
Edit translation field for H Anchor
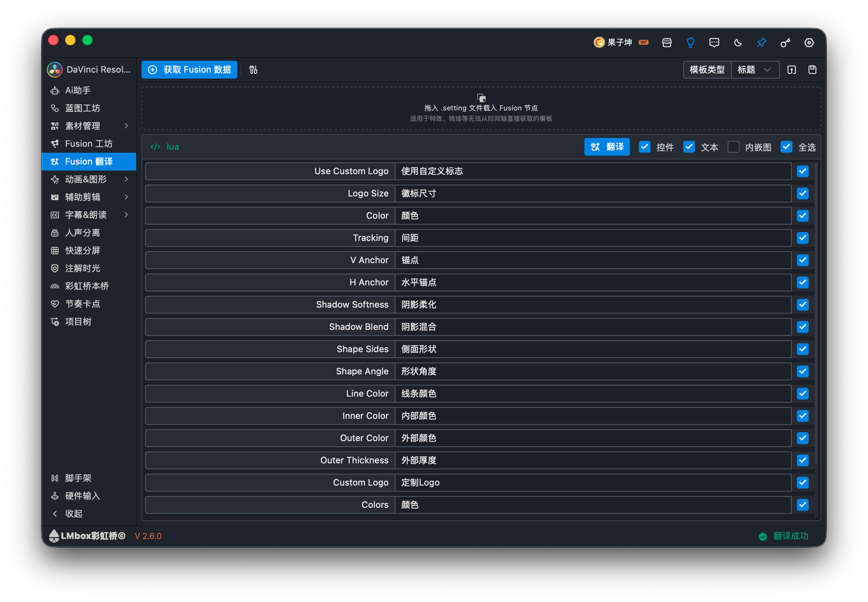593,282
